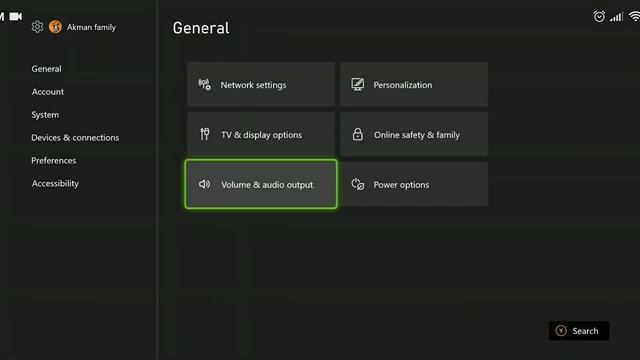Screen dimensions: 640x360
Task: Open the Network settings tile
Action: pyautogui.click(x=261, y=84)
